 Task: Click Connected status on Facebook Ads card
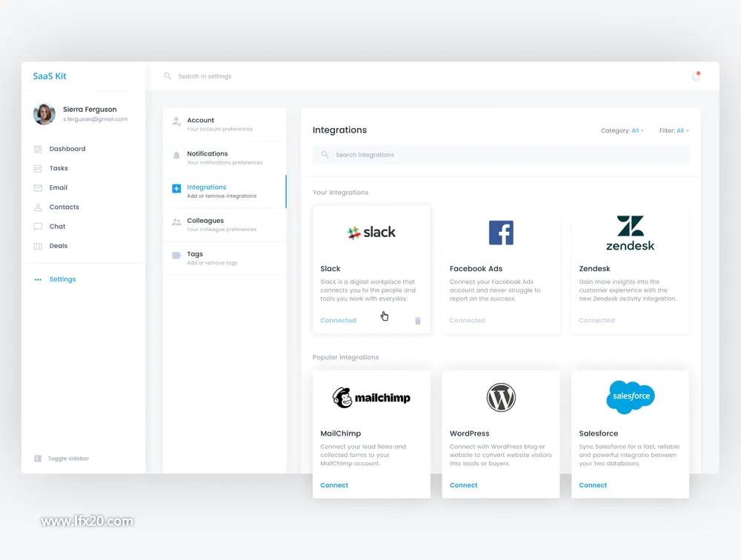click(468, 321)
